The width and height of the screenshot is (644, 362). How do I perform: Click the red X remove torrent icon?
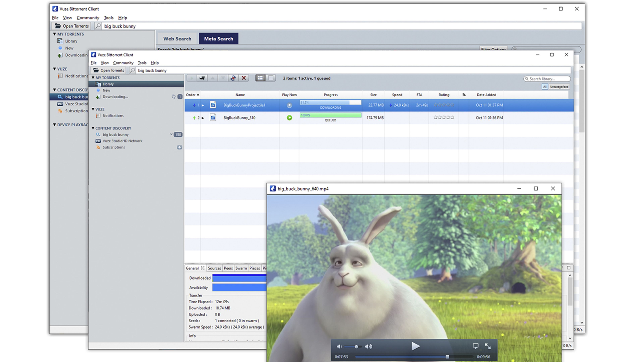click(244, 78)
